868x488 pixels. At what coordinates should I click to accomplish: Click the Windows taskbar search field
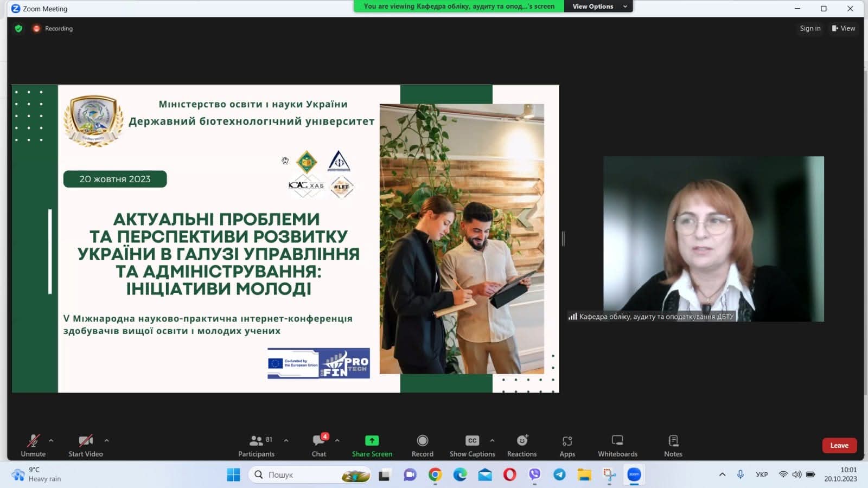click(304, 475)
